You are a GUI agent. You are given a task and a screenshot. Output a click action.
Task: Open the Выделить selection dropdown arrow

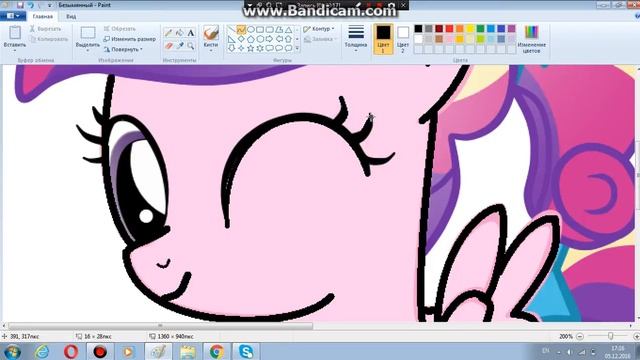(88, 51)
